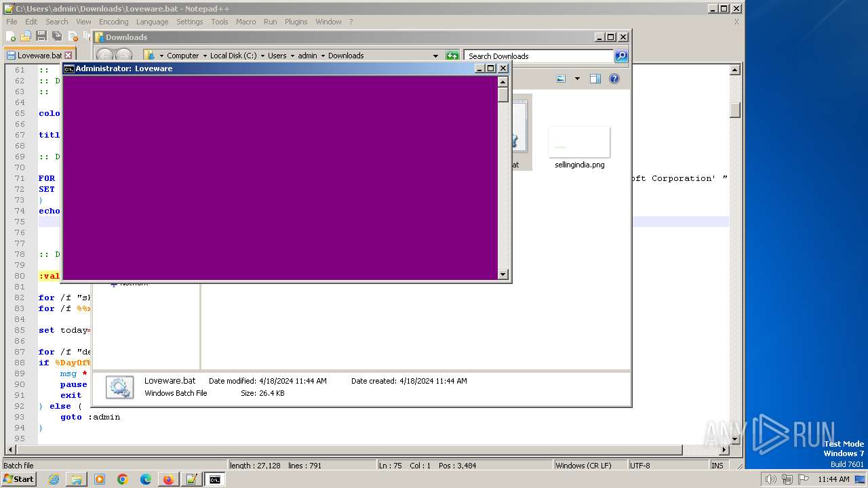Open the address bar history dropdown
The height and width of the screenshot is (488, 868).
(435, 56)
